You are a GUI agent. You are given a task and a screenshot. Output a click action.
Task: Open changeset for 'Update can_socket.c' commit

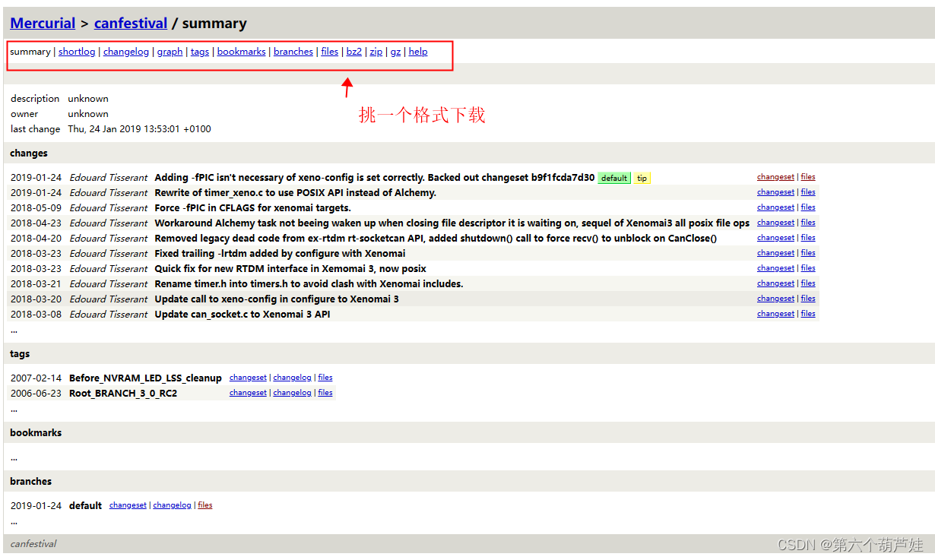pyautogui.click(x=775, y=314)
